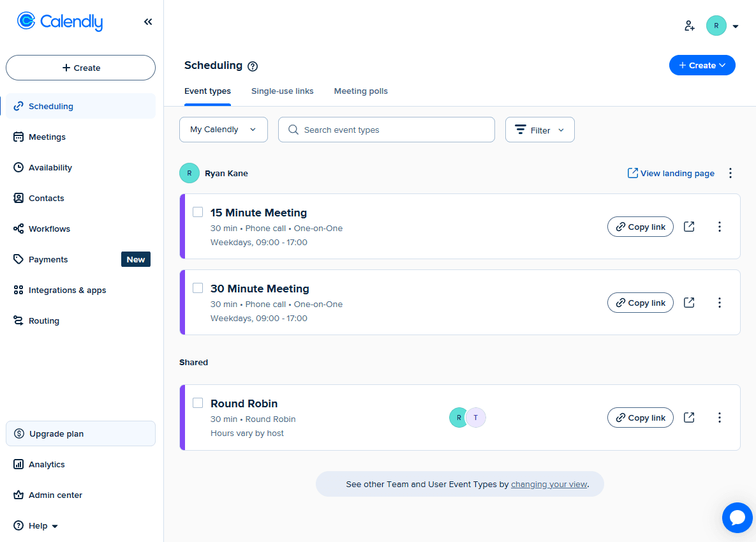Screen dimensions: 756x542
Task: Select the Event types tab
Action: tap(207, 91)
